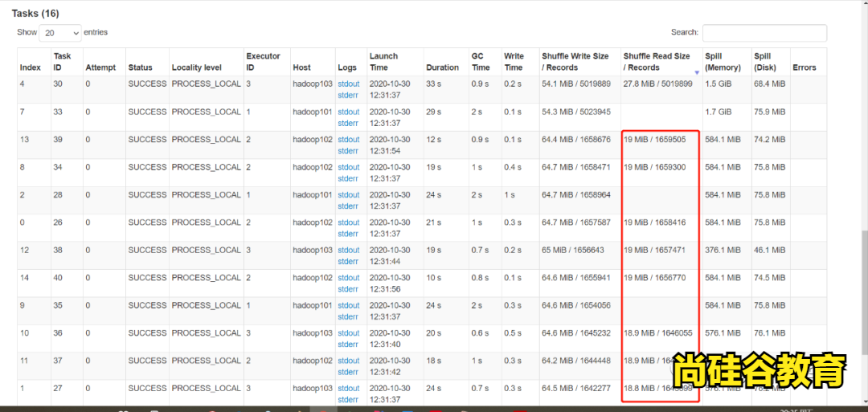Sort by Spill (Disk) column header

[x=764, y=62]
